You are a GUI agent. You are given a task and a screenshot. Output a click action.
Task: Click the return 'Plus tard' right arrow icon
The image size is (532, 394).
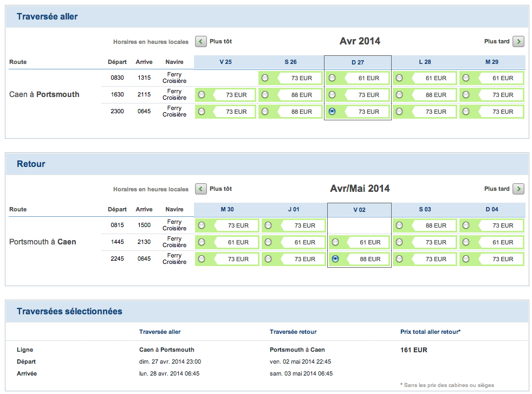coord(518,189)
